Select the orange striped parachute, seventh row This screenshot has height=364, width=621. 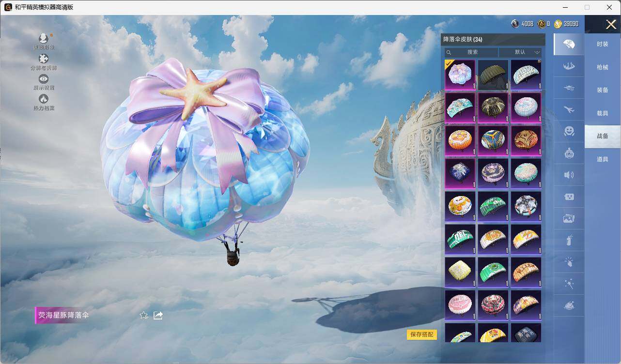point(526,273)
